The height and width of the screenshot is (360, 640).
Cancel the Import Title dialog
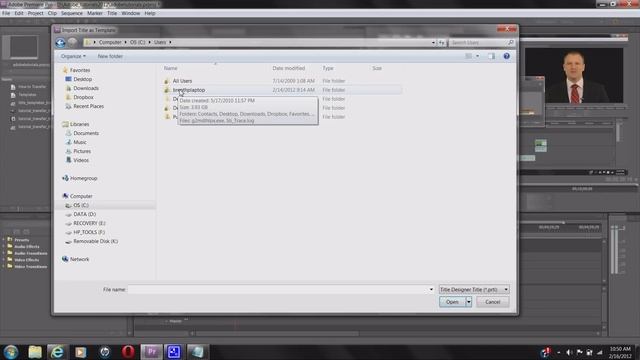pyautogui.click(x=493, y=302)
